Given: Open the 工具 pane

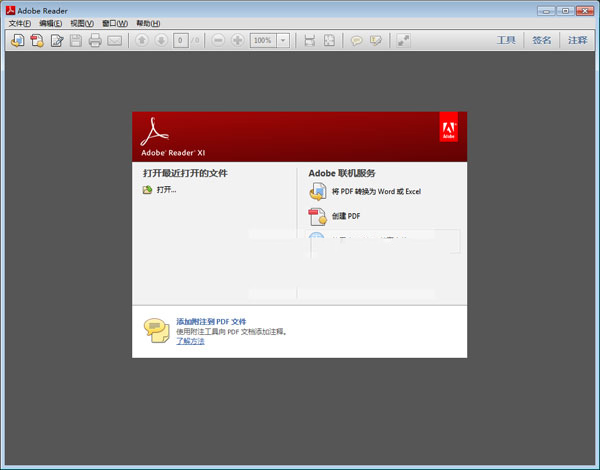Looking at the screenshot, I should [x=506, y=40].
